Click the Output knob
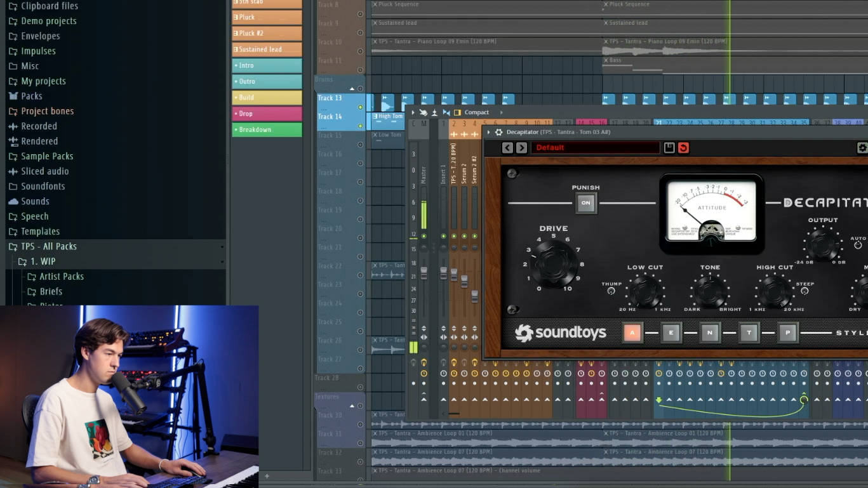Viewport: 868px width, 488px height. click(823, 244)
